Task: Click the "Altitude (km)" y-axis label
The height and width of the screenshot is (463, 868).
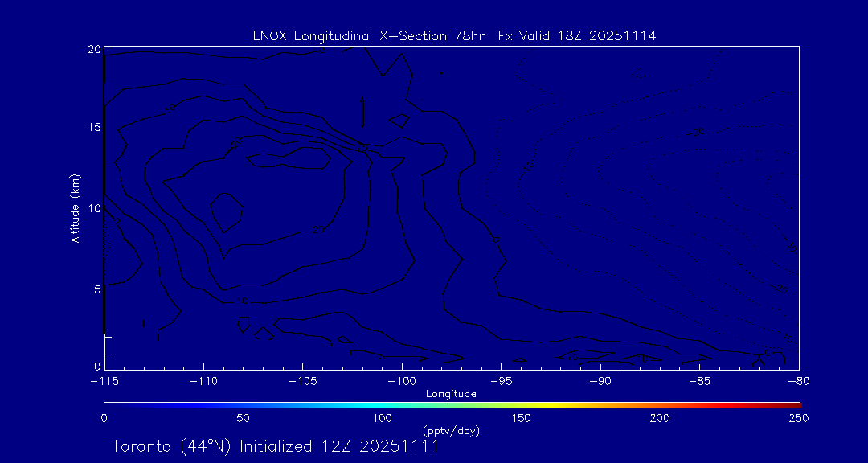Action: point(75,208)
